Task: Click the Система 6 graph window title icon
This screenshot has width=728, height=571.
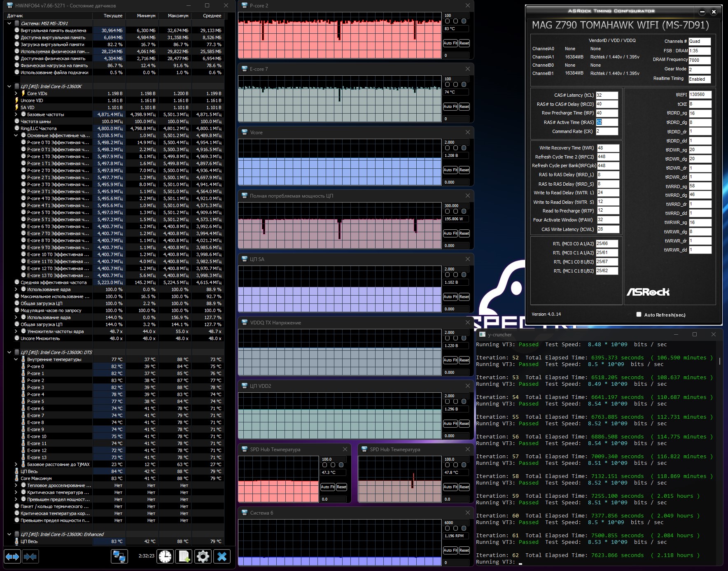Action: pyautogui.click(x=244, y=513)
